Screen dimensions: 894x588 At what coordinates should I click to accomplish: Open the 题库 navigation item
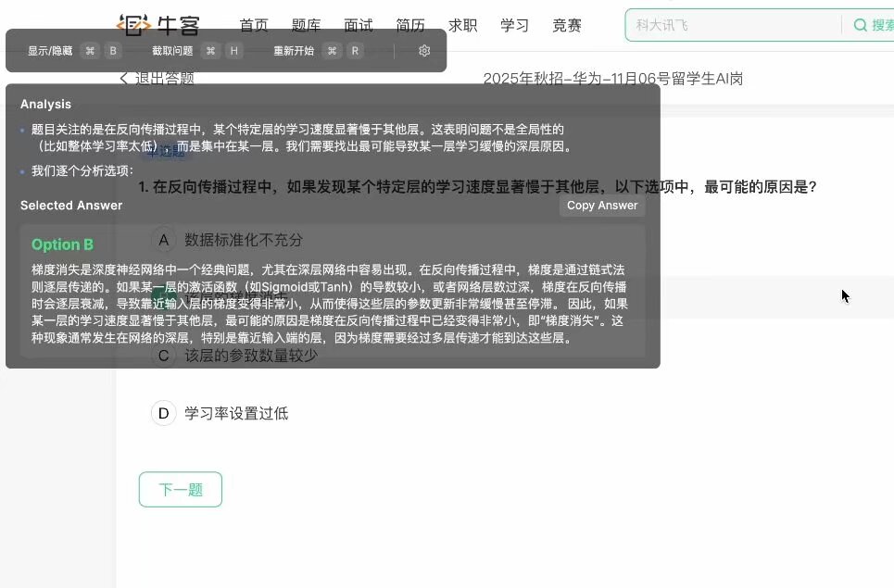point(306,26)
